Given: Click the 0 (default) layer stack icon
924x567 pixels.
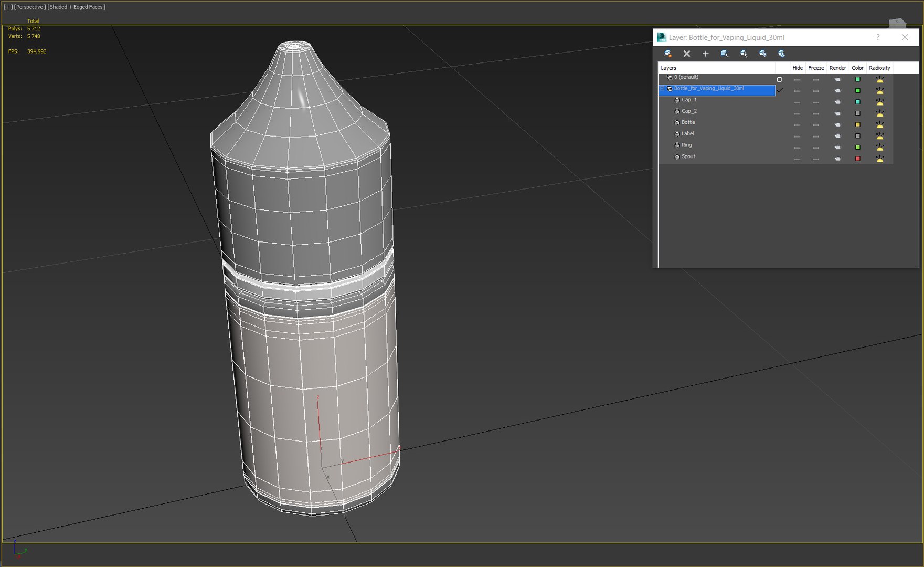Looking at the screenshot, I should pos(670,77).
